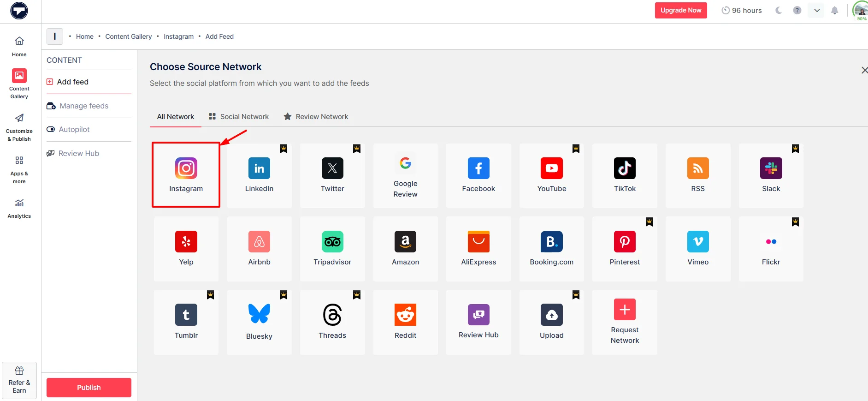Pick the Twitter X network tile
This screenshot has height=401, width=868.
(332, 175)
